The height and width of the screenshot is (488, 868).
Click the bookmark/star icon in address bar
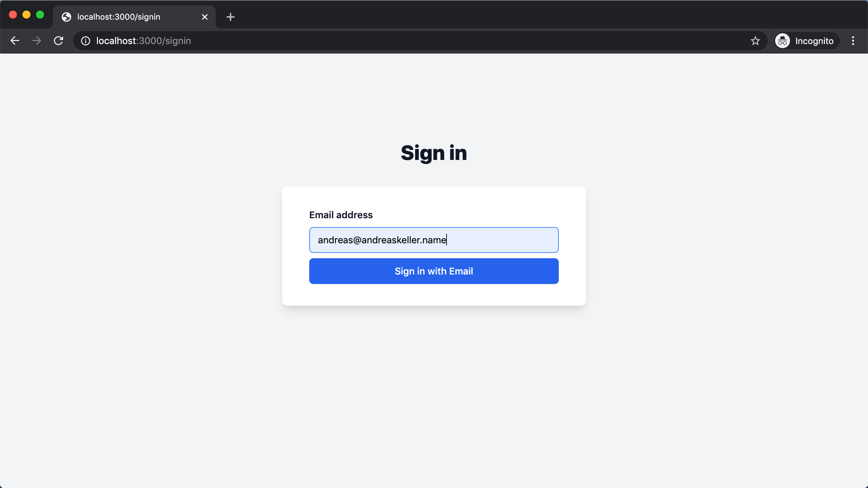[756, 41]
